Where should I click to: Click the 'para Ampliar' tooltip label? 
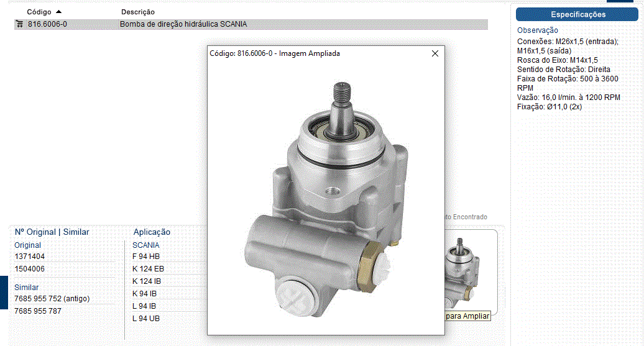click(x=467, y=316)
